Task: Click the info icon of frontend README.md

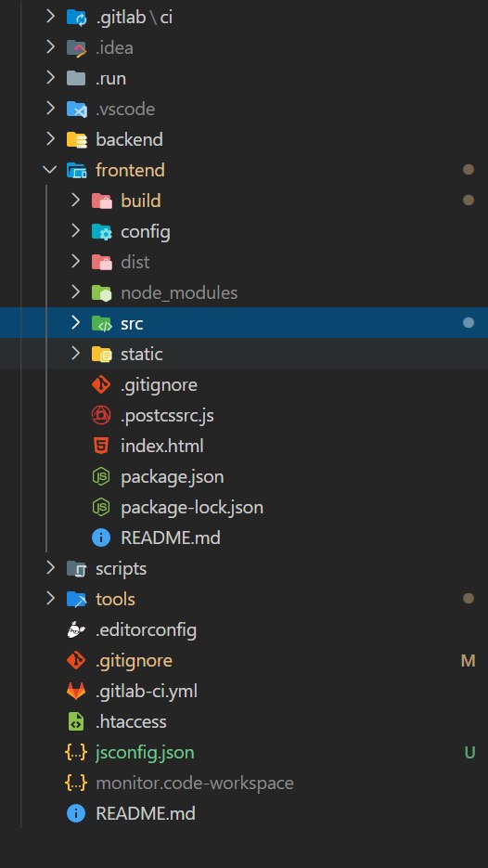Action: pyautogui.click(x=101, y=538)
